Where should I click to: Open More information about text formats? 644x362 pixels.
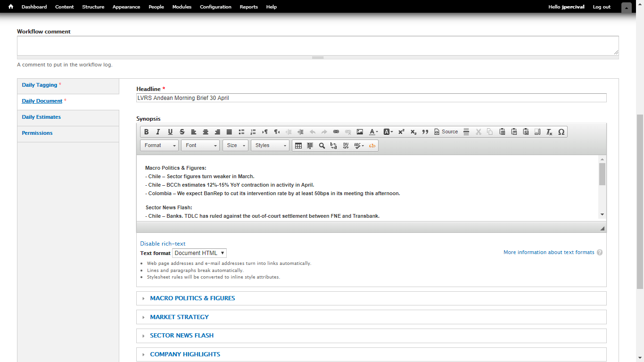click(549, 252)
